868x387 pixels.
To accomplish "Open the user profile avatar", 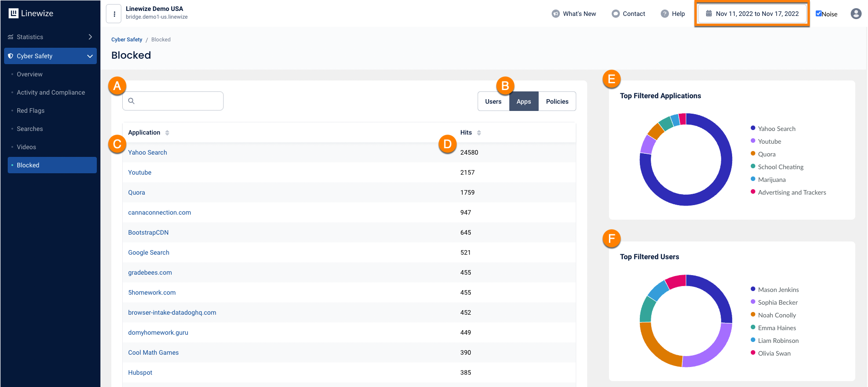I will point(856,14).
